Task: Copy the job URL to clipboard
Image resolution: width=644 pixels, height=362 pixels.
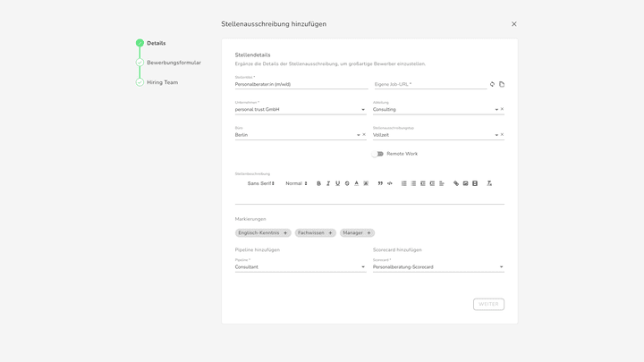Action: coord(502,84)
